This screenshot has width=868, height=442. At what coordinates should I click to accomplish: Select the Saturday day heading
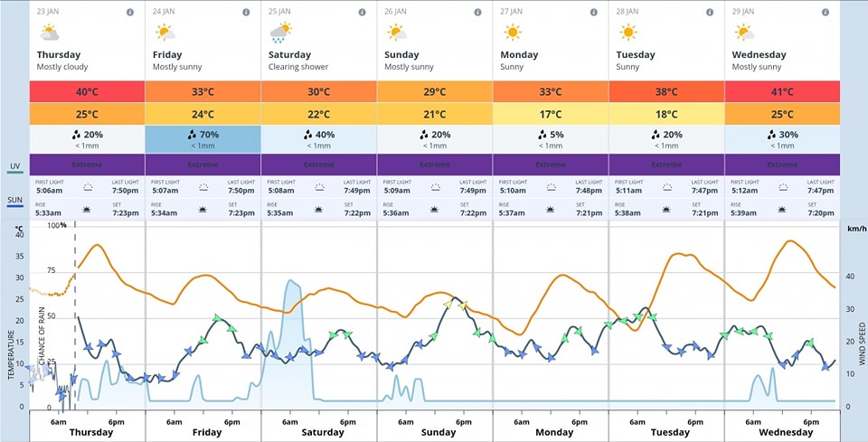coord(289,55)
